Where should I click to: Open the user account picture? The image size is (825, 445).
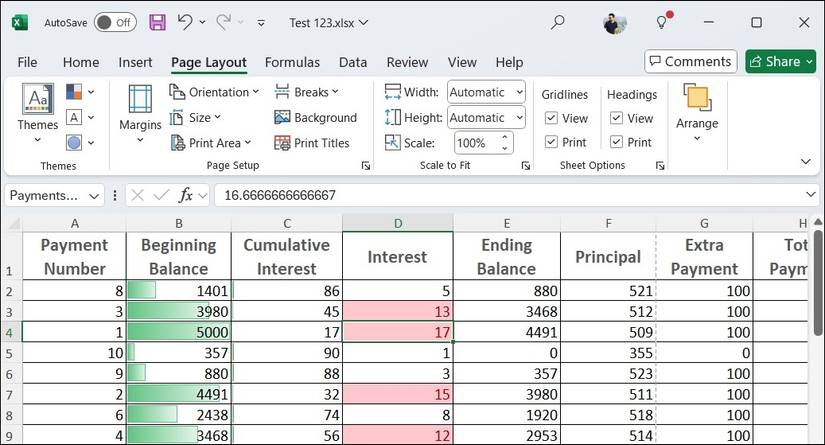pyautogui.click(x=615, y=23)
